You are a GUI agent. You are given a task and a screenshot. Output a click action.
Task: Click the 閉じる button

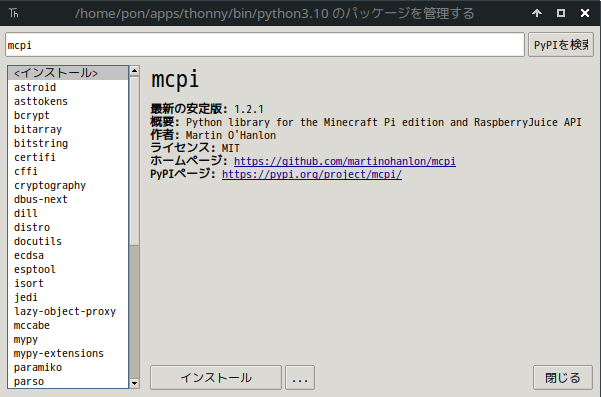[563, 378]
